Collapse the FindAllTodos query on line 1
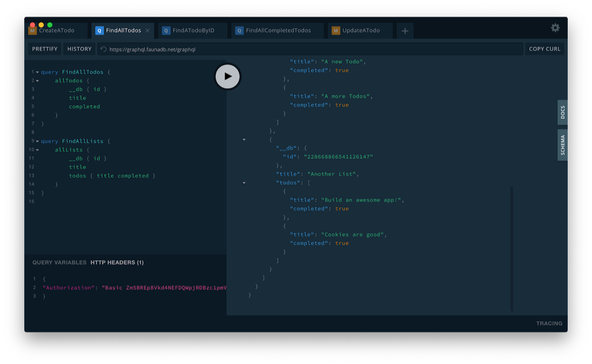Viewport: 592px width, 364px height. click(x=37, y=72)
